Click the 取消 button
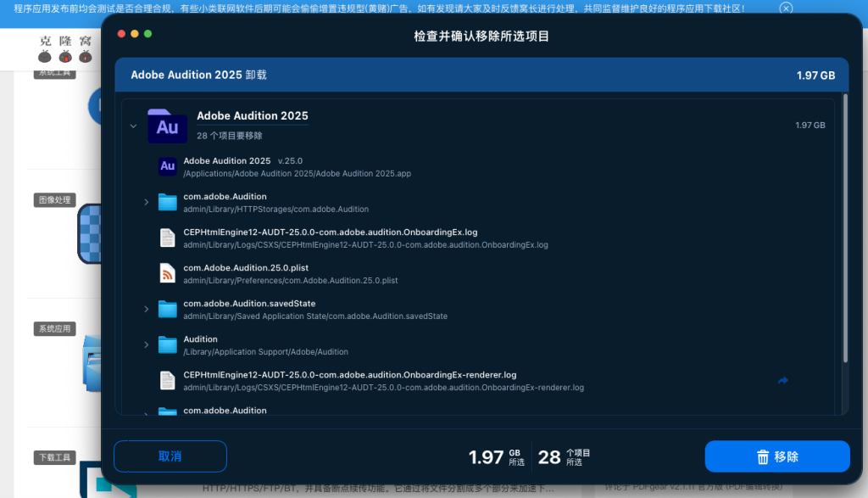868x498 pixels. pyautogui.click(x=170, y=456)
